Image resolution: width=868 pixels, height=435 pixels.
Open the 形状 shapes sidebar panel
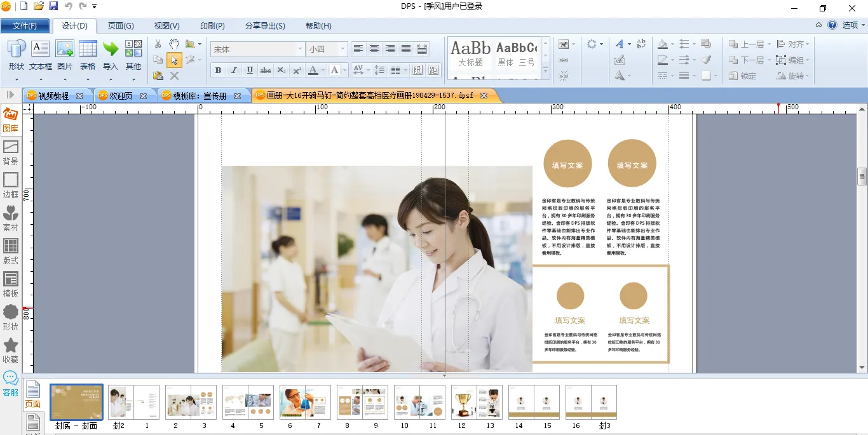coord(11,318)
